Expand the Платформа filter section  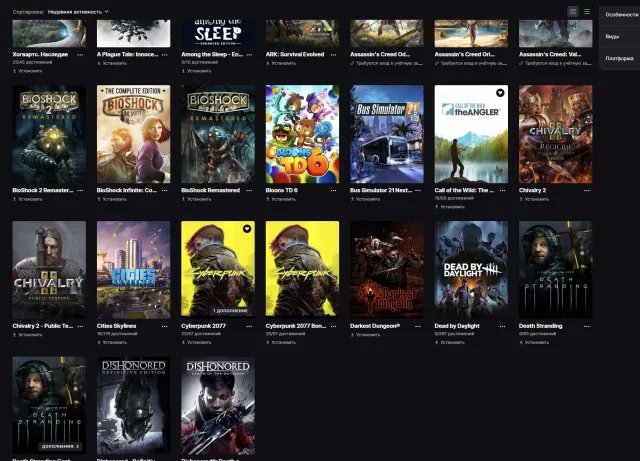coord(621,58)
